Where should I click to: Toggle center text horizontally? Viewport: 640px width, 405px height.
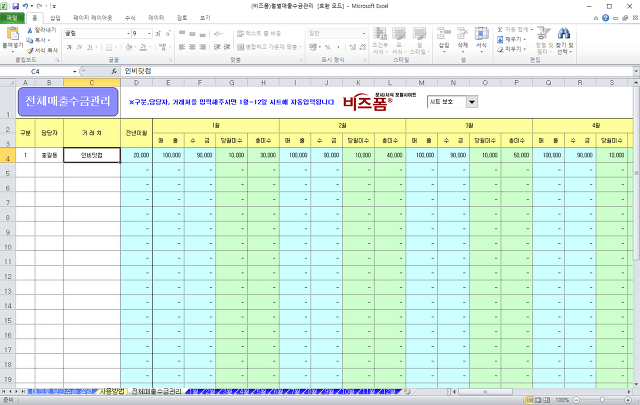[x=192, y=47]
